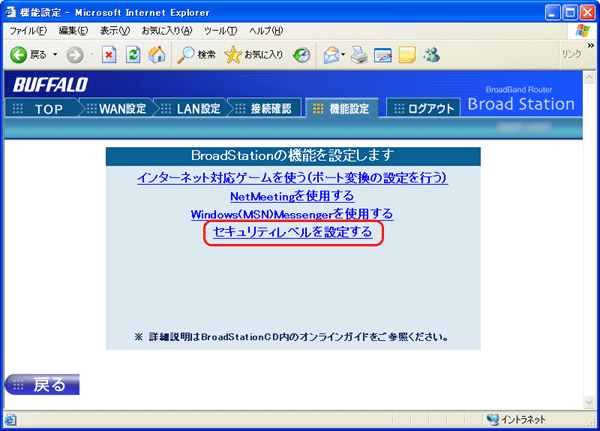The width and height of the screenshot is (600, 431).
Task: Expand the Mail icon dropdown arrow
Action: pyautogui.click(x=342, y=54)
